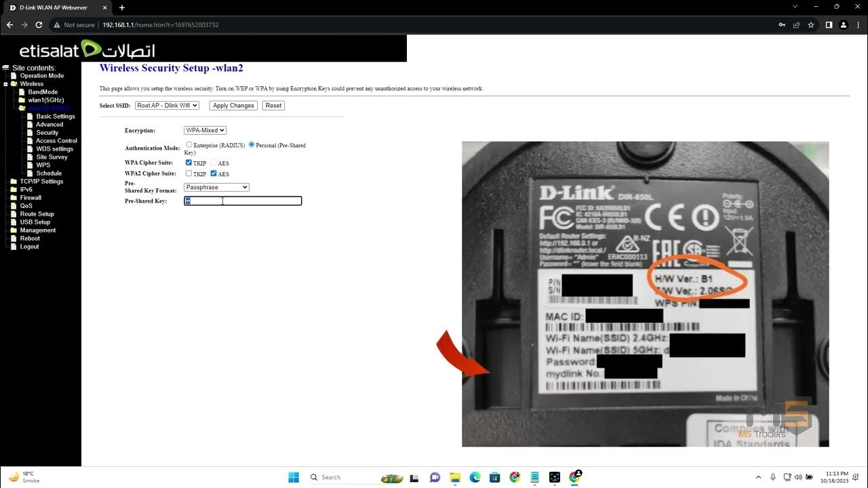This screenshot has height=488, width=868.
Task: Select Personal (Pre-Shared Key) authentication mode
Action: (x=252, y=144)
